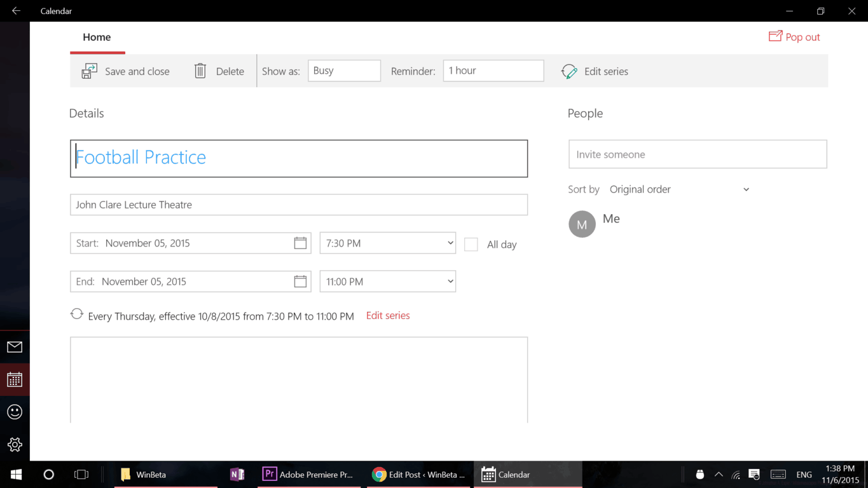Expand the Sort by Original order dropdown
The height and width of the screenshot is (488, 868).
[679, 189]
